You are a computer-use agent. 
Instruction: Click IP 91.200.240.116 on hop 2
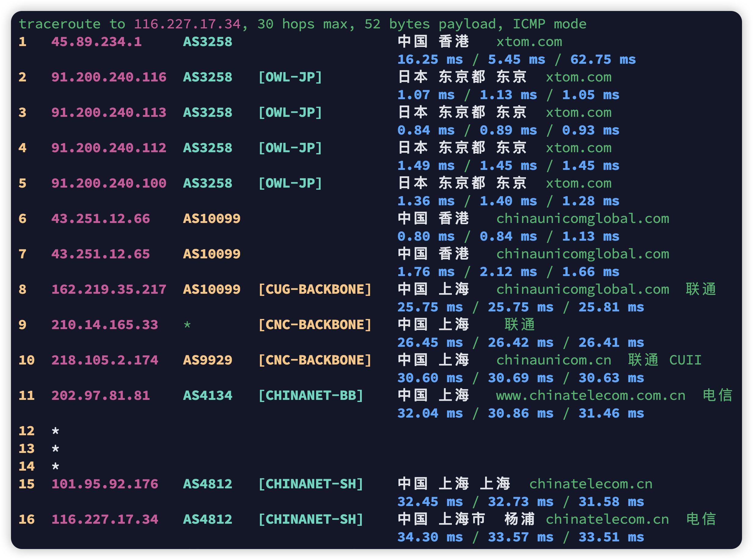tap(109, 77)
